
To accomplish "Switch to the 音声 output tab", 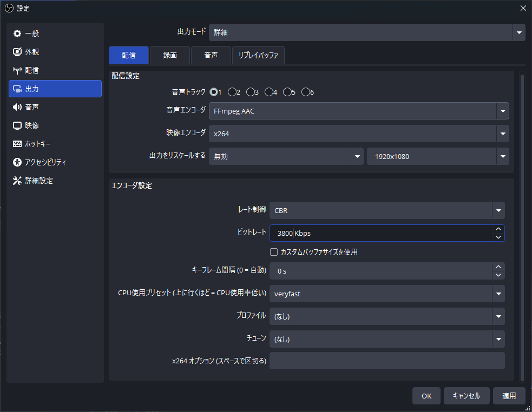I will [211, 55].
